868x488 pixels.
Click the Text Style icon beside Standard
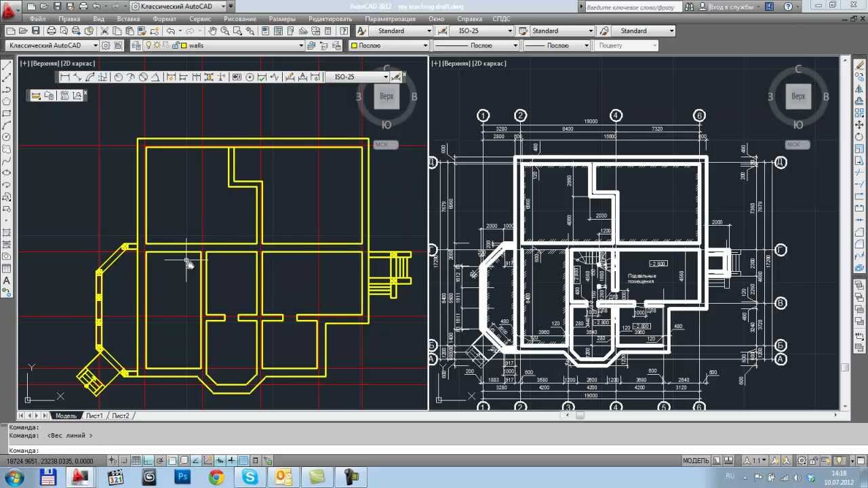point(361,30)
